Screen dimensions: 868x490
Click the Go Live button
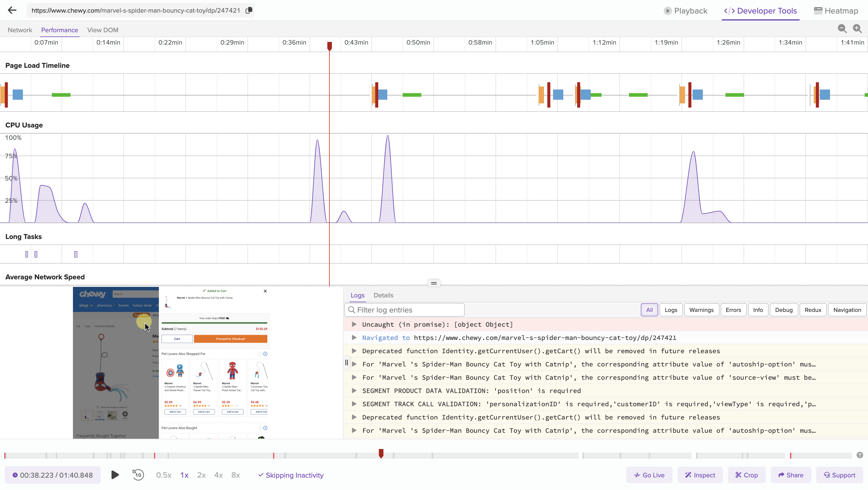click(649, 475)
